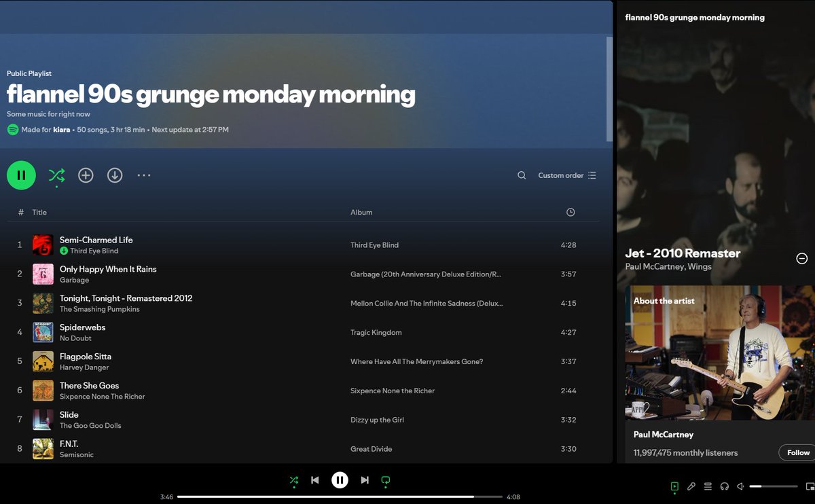
Task: Open Jet - 2010 Remaster song title
Action: pos(683,253)
